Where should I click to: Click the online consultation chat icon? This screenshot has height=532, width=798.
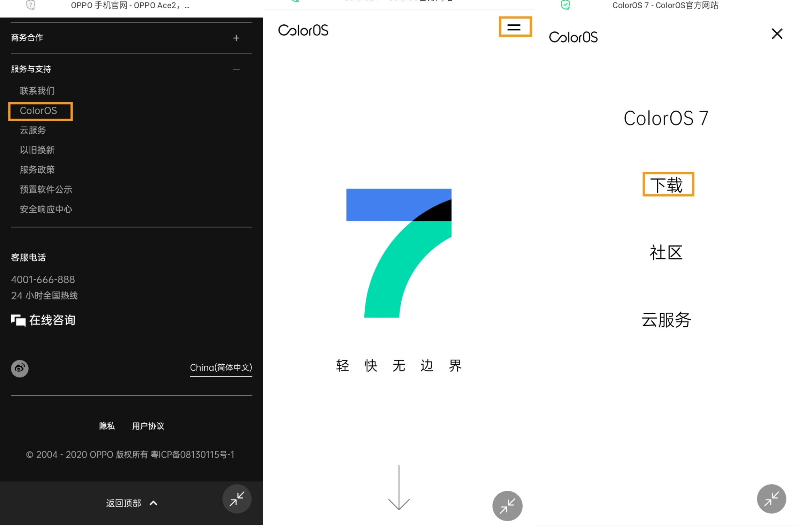coord(18,320)
